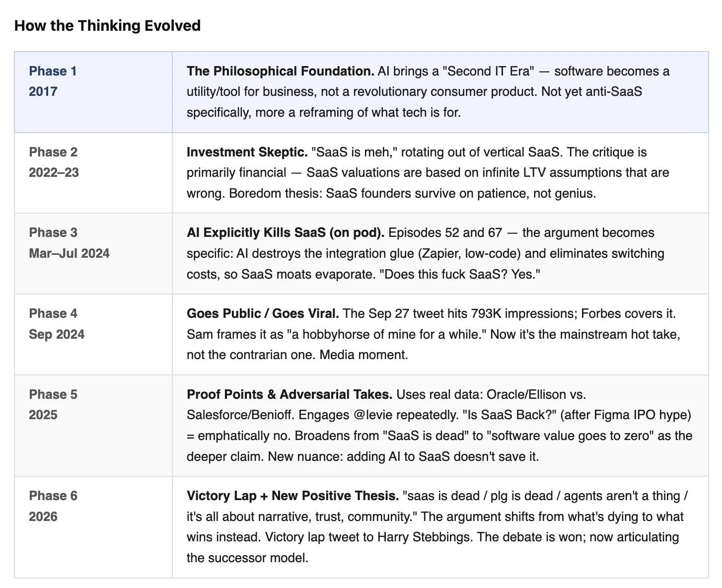The width and height of the screenshot is (722, 588).
Task: Click the 2025 year under Phase 5
Action: pos(43,415)
